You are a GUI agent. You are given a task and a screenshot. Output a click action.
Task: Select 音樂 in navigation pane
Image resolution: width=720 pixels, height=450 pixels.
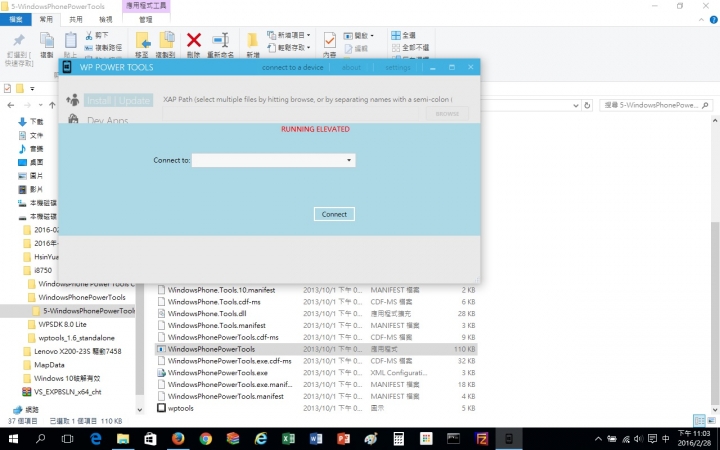pyautogui.click(x=36, y=149)
